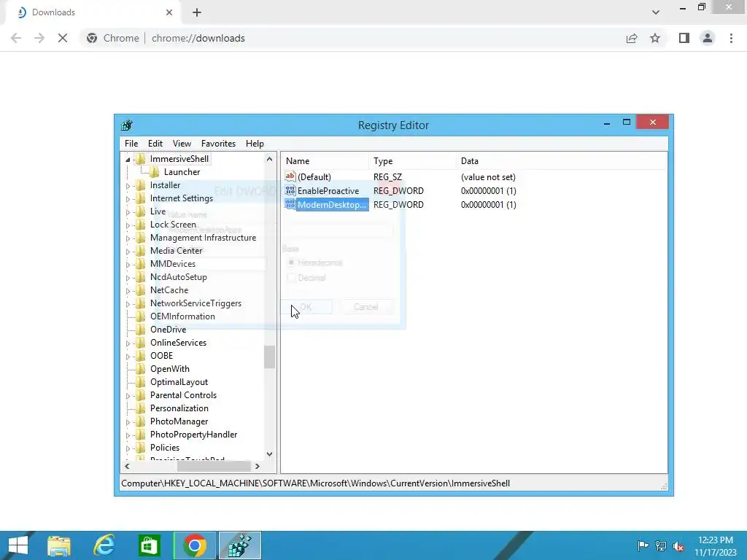Screen dimensions: 747x560
Task: Open the Windows Store from taskbar
Action: pos(149,545)
